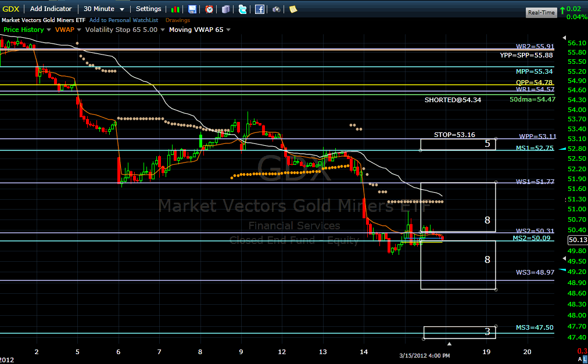
Task: Click the orange VWAP indicator label
Action: [x=64, y=30]
